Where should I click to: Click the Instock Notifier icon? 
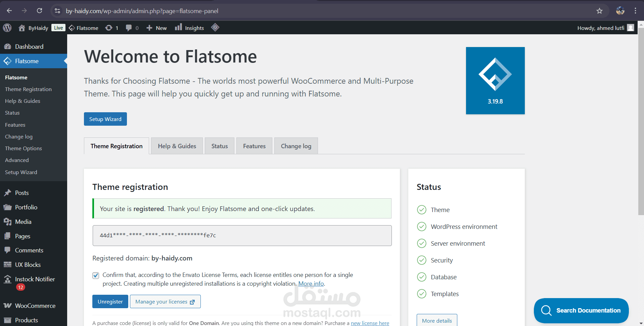7,279
